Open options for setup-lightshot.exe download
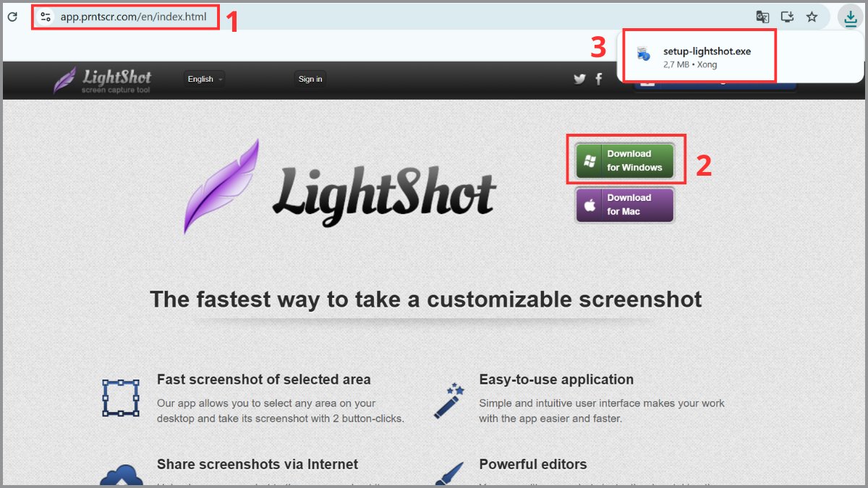 click(x=763, y=56)
